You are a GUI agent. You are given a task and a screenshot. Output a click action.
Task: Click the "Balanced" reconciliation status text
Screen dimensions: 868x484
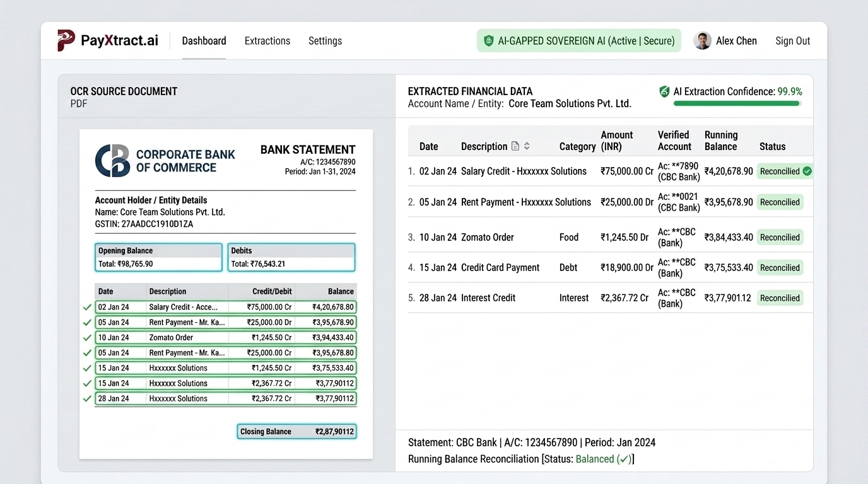(595, 459)
